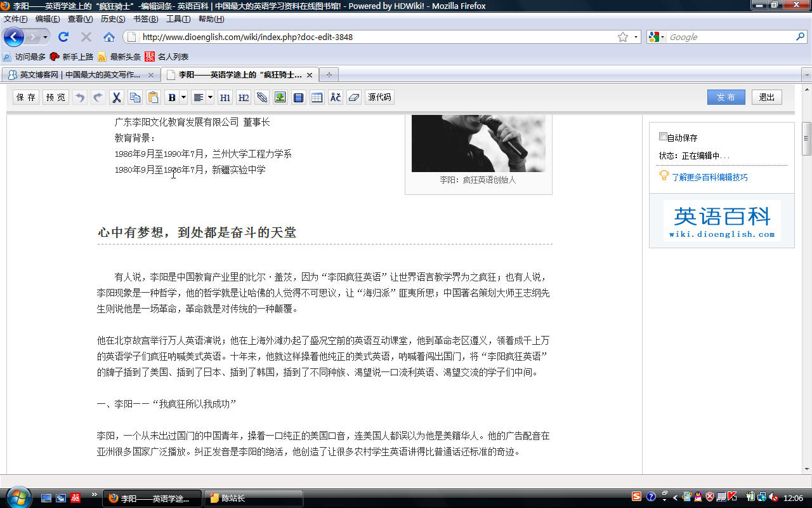Open the alignment dropdown arrow
The width and height of the screenshot is (812, 508).
click(210, 97)
